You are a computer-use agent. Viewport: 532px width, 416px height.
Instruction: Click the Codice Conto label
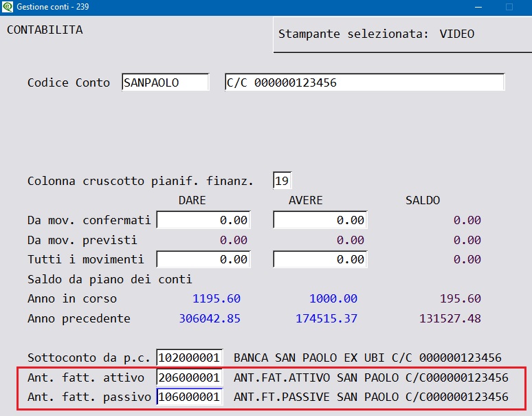point(69,83)
